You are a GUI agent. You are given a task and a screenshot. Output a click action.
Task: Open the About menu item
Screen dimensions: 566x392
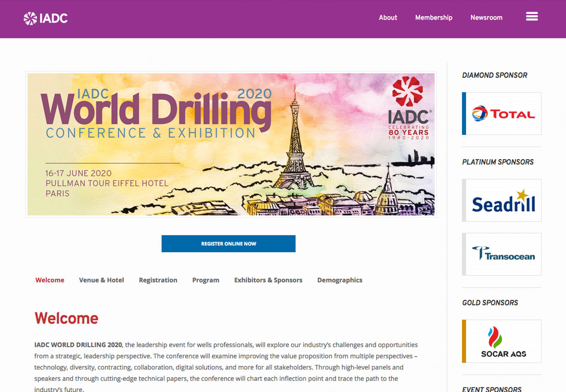tap(388, 18)
